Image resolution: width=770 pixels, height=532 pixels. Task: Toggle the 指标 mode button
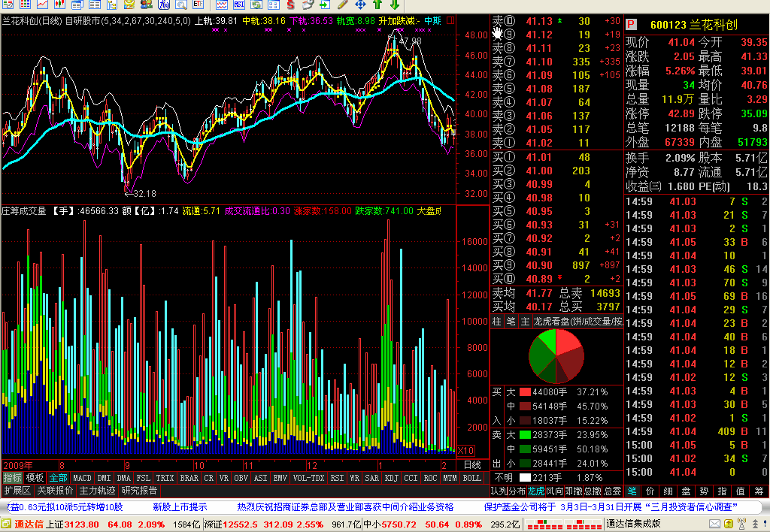point(12,478)
